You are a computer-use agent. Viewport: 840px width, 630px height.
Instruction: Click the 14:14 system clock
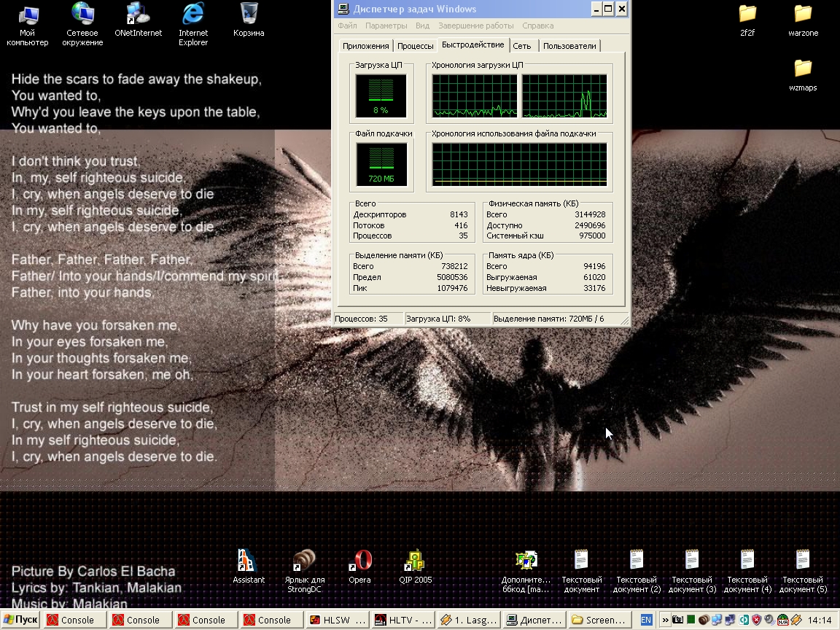[820, 621]
